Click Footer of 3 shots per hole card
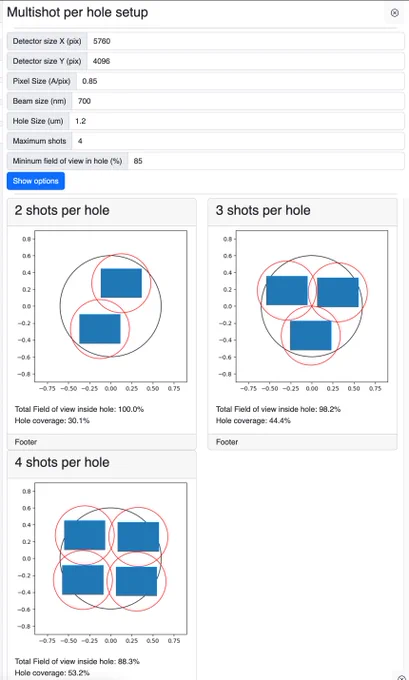Image resolution: width=409 pixels, height=680 pixels. tap(302, 442)
